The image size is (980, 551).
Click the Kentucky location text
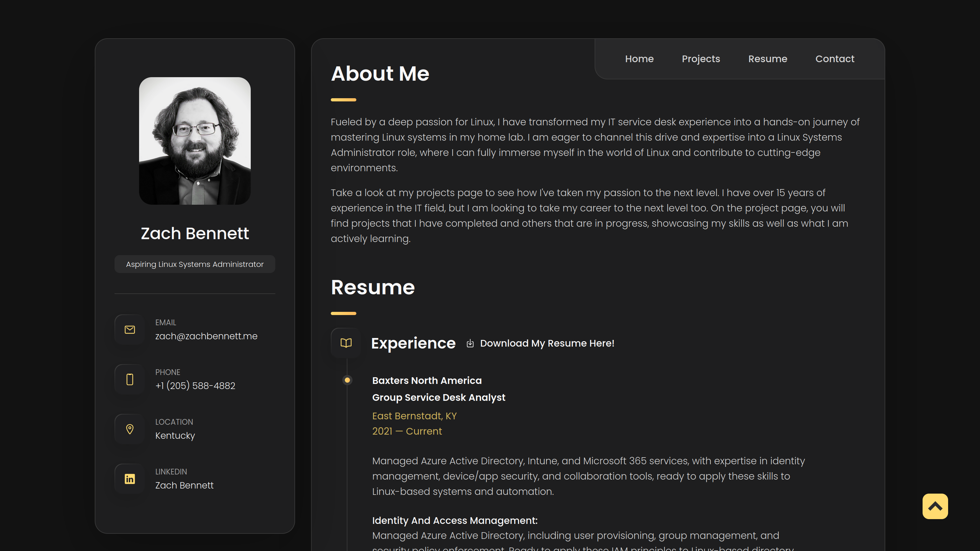[175, 436]
